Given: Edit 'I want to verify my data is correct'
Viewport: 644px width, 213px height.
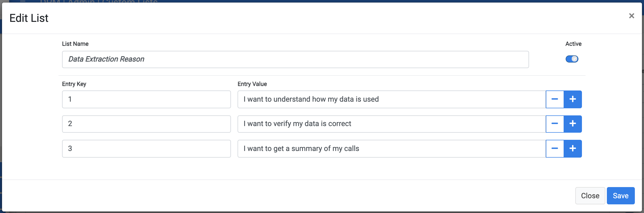Looking at the screenshot, I should click(x=392, y=124).
